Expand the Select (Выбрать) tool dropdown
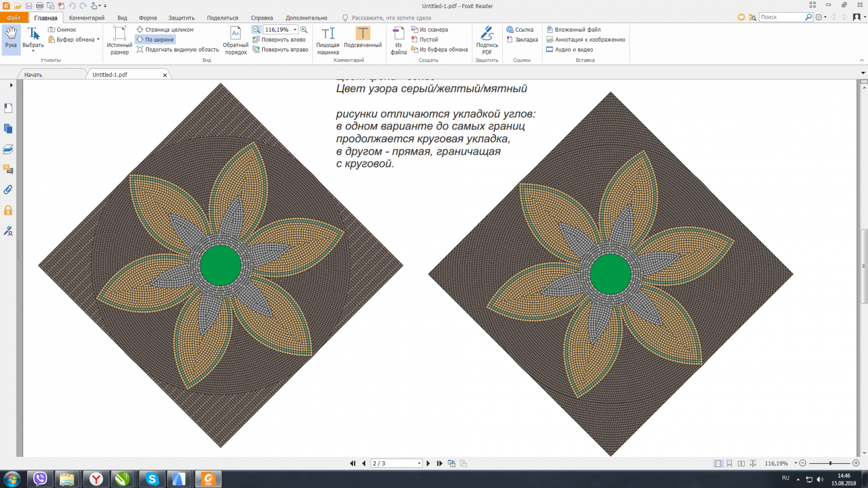868x488 pixels. [33, 51]
